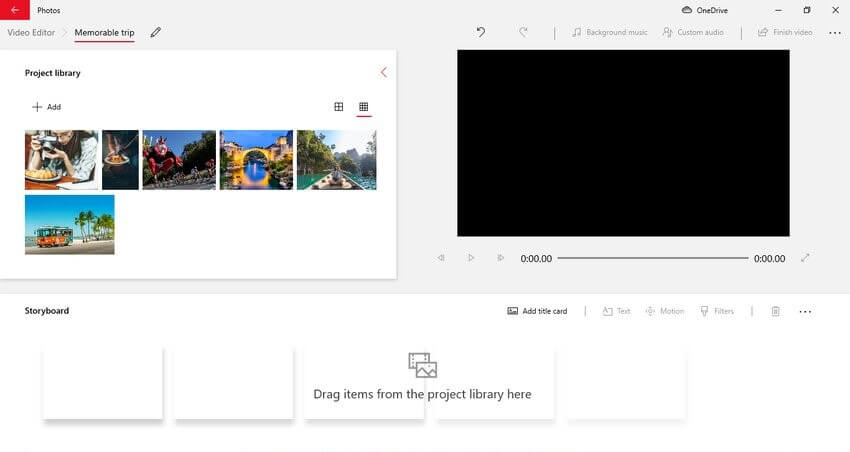Minimize the Photos window
The width and height of the screenshot is (850, 452).
pyautogui.click(x=778, y=10)
